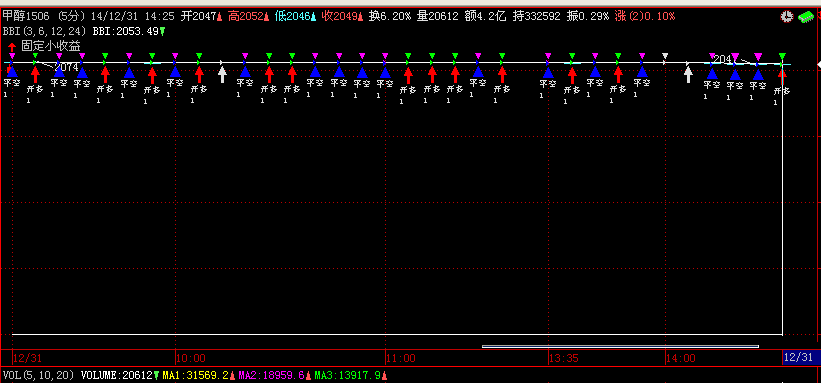Click the yellow MA1:31569.2 value

tap(196, 375)
